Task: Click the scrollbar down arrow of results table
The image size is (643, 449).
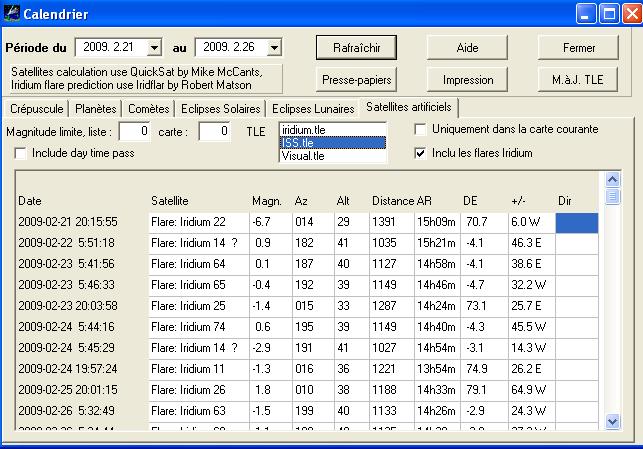Action: [x=612, y=421]
